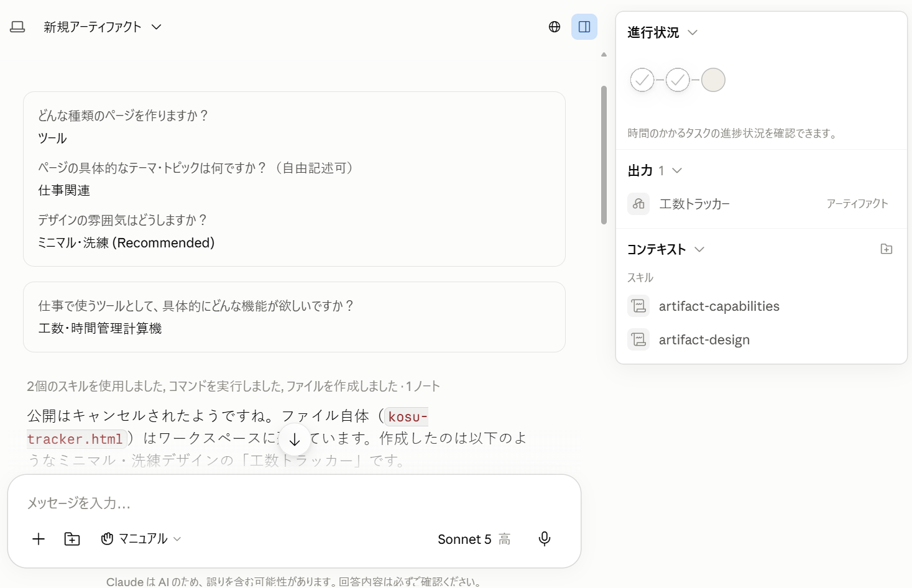Screen dimensions: 912x588
Task: Click the plus attach button in composer
Action: point(39,539)
